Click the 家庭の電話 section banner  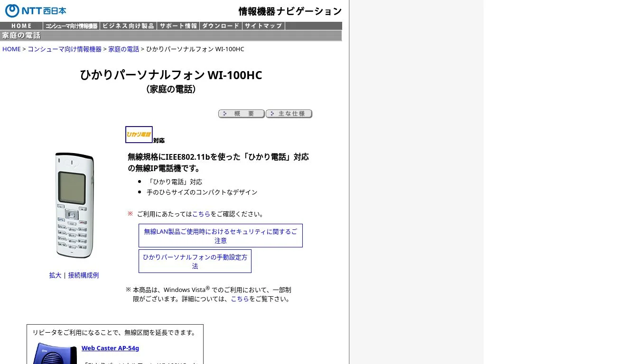(x=171, y=36)
